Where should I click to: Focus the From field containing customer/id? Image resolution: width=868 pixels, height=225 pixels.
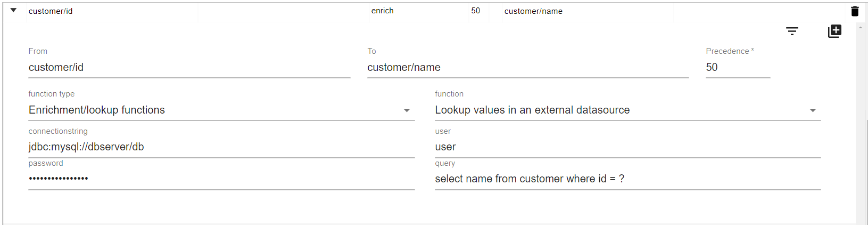[x=189, y=68]
